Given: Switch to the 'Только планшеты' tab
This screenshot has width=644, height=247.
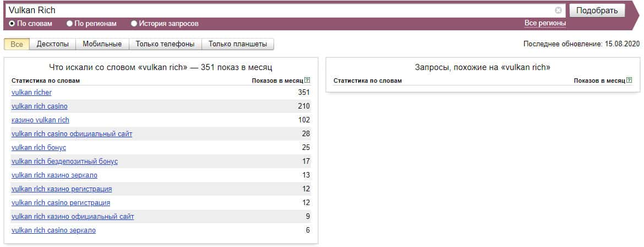Looking at the screenshot, I should pyautogui.click(x=238, y=44).
